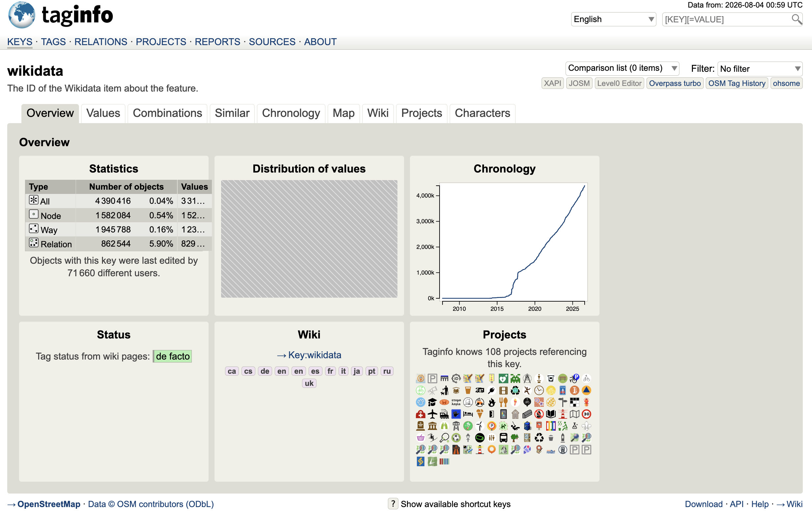Image resolution: width=812 pixels, height=511 pixels.
Task: Switch to the Map tab
Action: [x=343, y=113]
